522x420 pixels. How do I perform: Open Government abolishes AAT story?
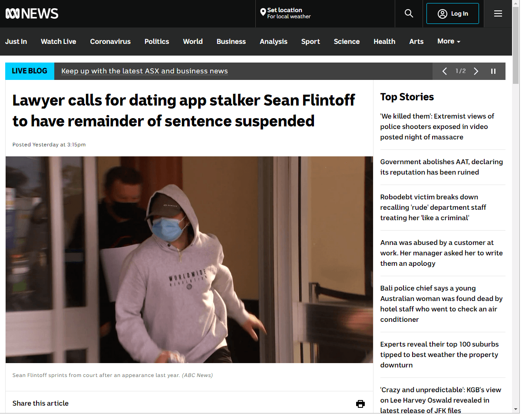pos(442,167)
